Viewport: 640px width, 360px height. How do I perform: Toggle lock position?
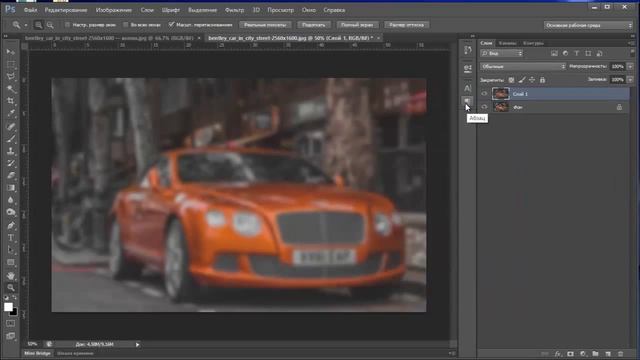(532, 80)
